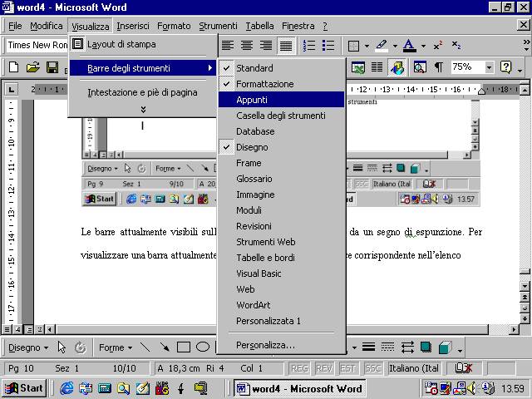
Task: Enable the Database toolbar
Action: 281,131
